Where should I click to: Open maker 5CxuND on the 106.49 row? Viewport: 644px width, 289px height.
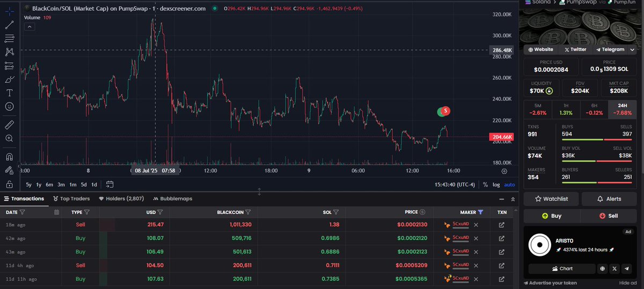pyautogui.click(x=461, y=251)
